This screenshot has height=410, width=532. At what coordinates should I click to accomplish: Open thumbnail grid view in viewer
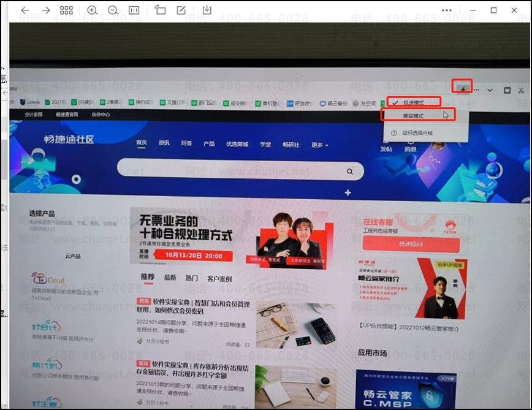pyautogui.click(x=66, y=10)
